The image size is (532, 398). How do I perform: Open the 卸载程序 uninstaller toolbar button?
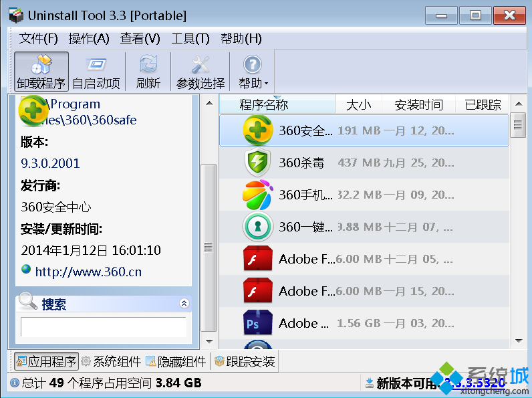(x=41, y=72)
